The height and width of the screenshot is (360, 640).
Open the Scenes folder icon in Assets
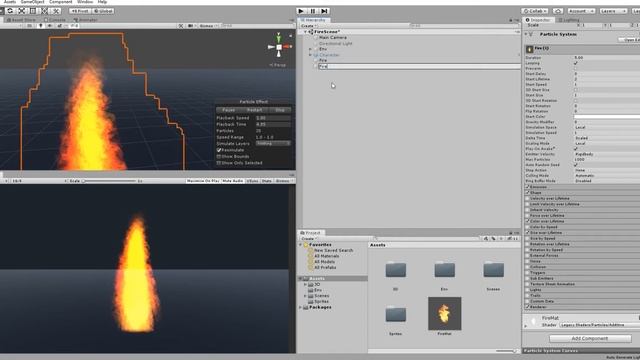coord(493,270)
